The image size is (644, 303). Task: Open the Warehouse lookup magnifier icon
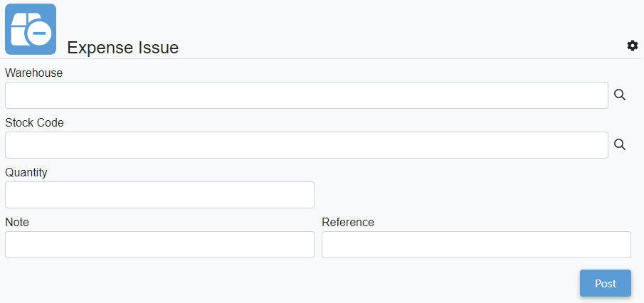pos(620,95)
